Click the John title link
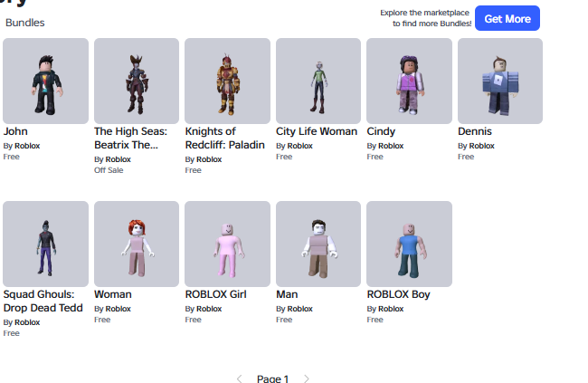 coord(15,131)
